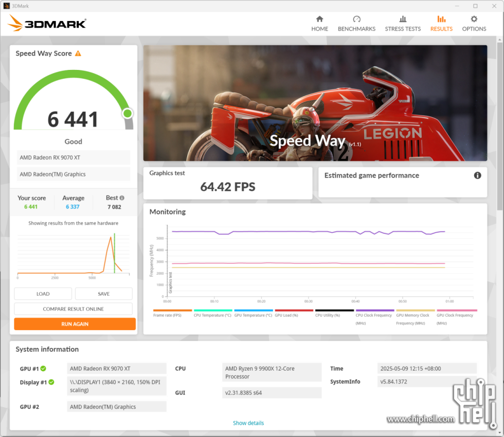Click the average score value 6 337

click(73, 207)
